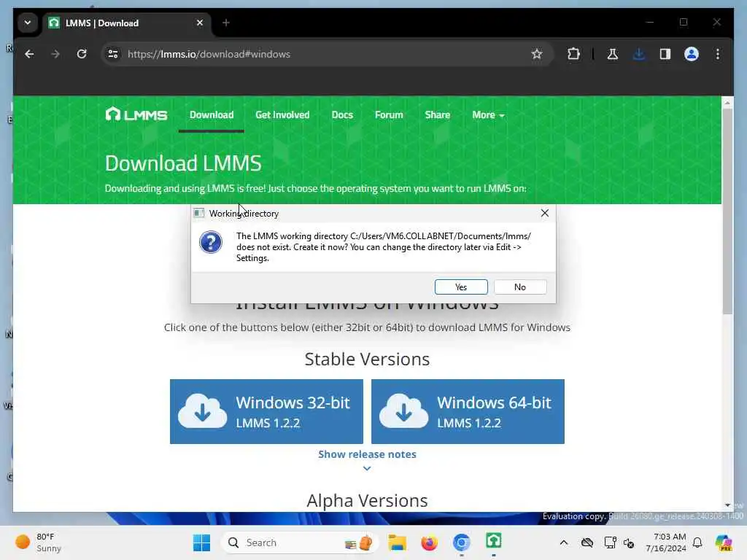Click the muted volume tray icon
The image size is (747, 560).
click(x=629, y=542)
